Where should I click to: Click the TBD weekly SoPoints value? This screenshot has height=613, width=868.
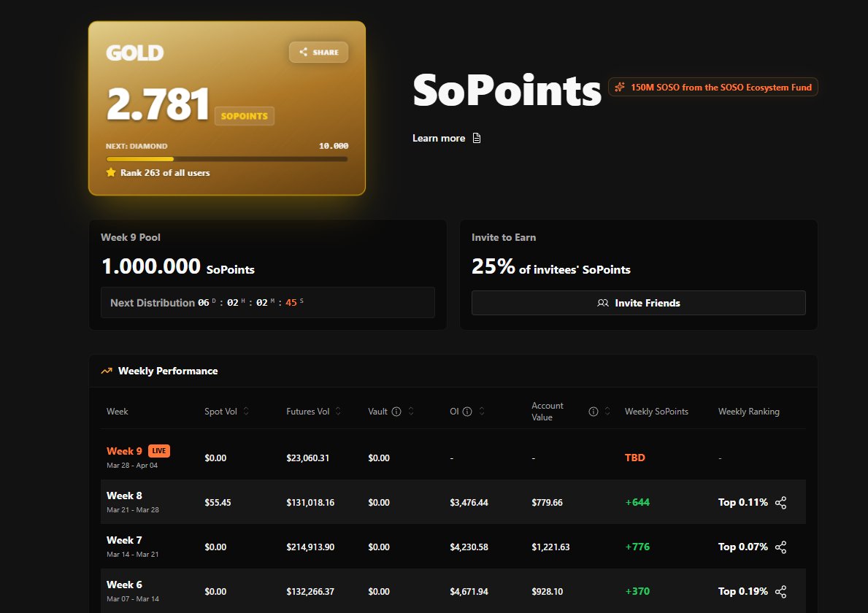635,458
